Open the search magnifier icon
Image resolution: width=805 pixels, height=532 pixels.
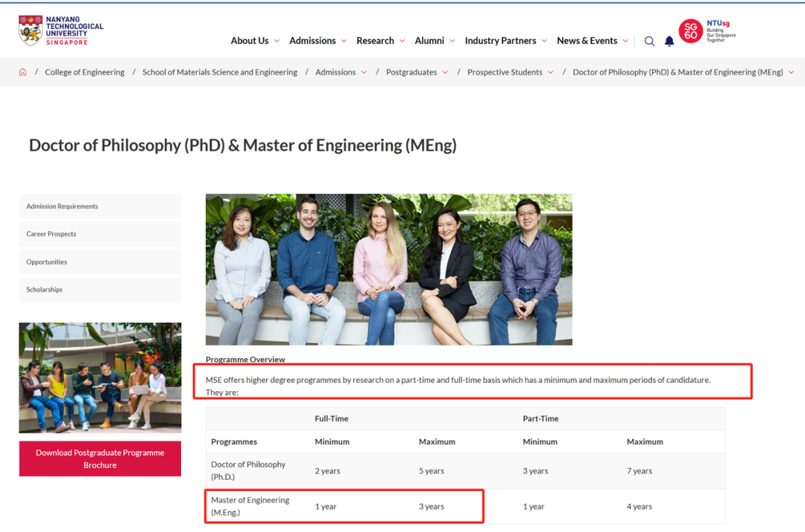click(x=649, y=41)
